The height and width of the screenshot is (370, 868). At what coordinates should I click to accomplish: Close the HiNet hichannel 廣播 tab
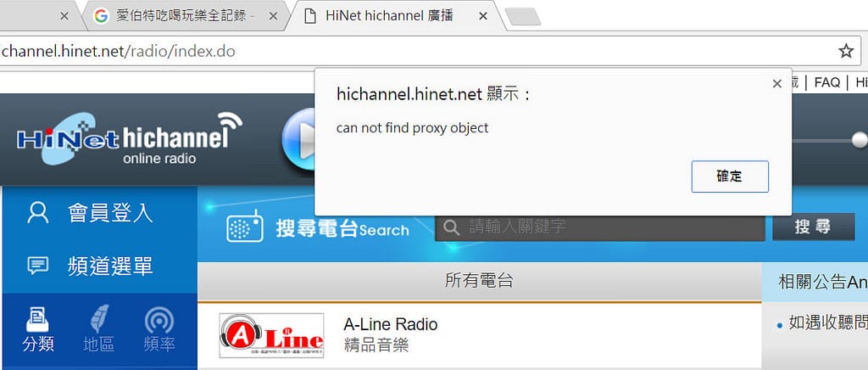(482, 17)
